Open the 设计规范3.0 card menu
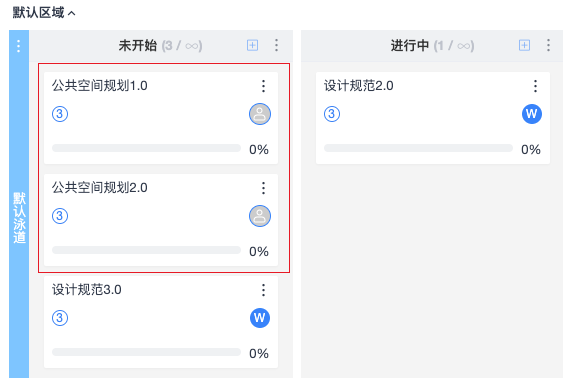The width and height of the screenshot is (563, 382). pyautogui.click(x=263, y=290)
